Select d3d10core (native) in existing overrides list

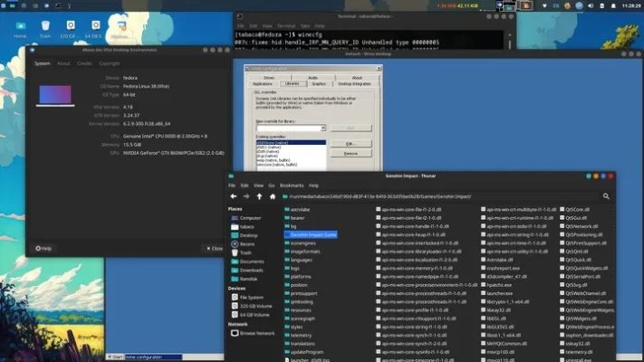[291, 142]
